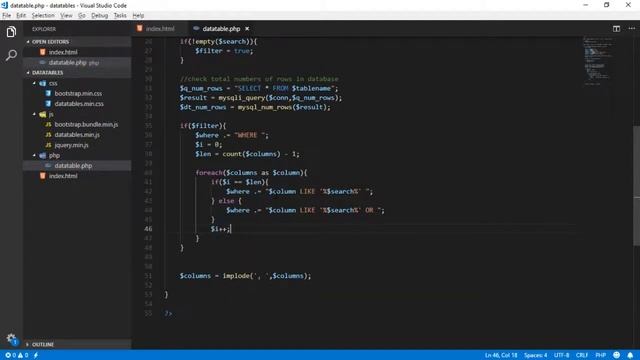Click the EXPLORER panel title
Screen dimensions: 640x360
(44, 29)
